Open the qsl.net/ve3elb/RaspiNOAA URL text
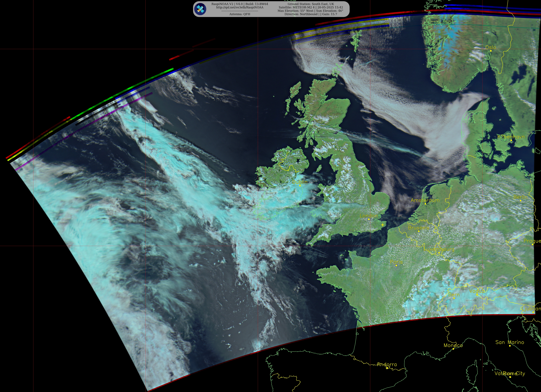Screen dimensions: 541x392 tap(240, 7)
